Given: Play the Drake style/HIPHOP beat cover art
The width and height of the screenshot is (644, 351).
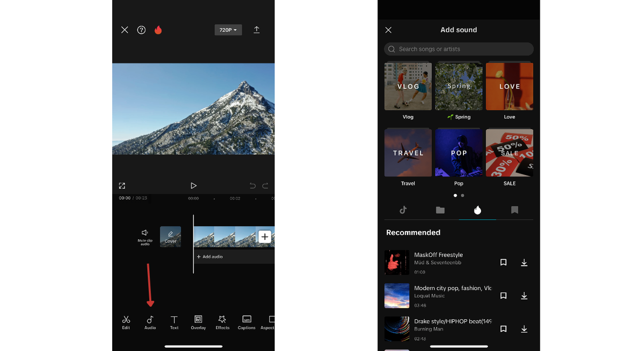Looking at the screenshot, I should [x=397, y=329].
